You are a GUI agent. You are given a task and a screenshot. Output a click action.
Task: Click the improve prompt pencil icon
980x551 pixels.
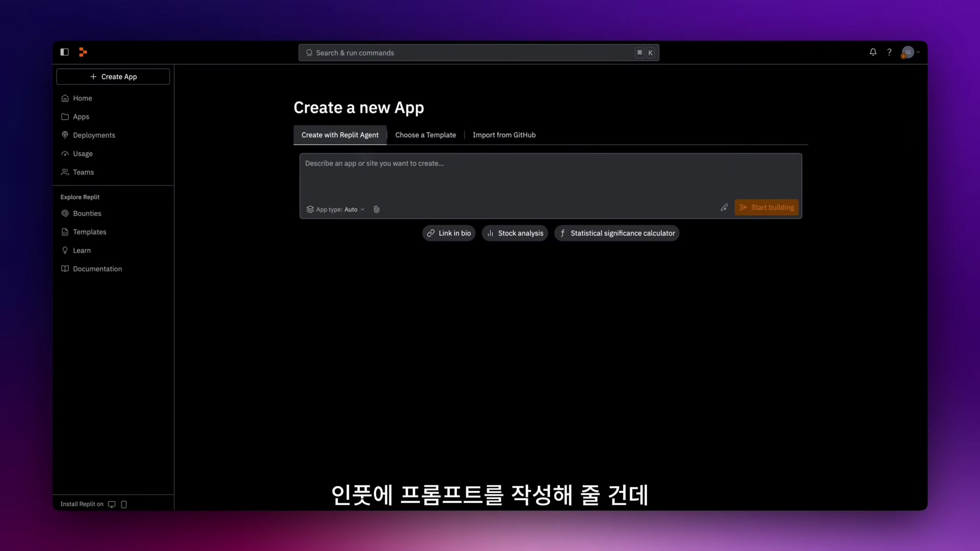tap(724, 207)
